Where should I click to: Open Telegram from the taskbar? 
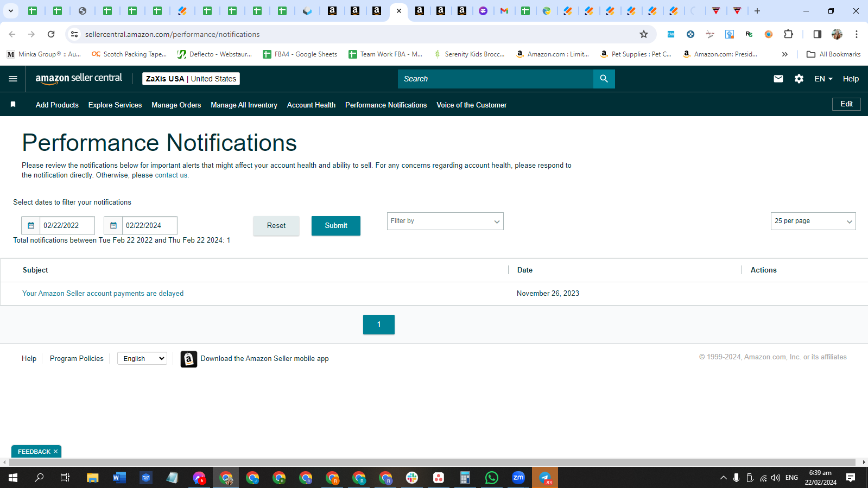tap(545, 478)
